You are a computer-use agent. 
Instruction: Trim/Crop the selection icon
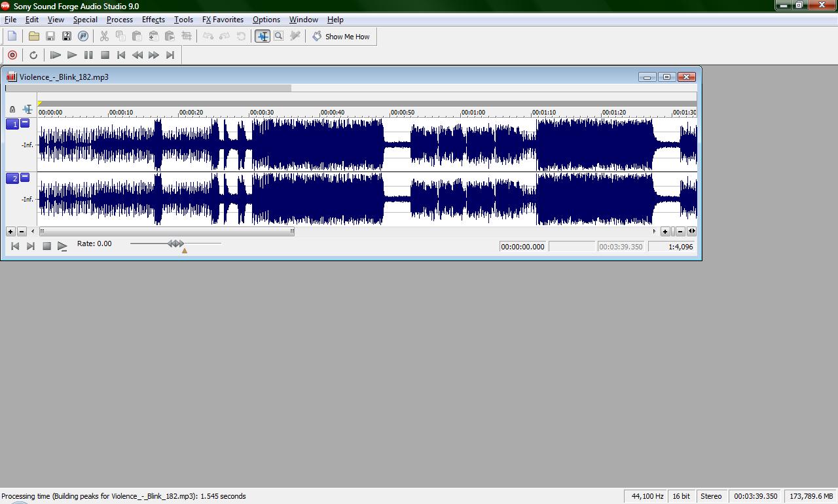[187, 37]
